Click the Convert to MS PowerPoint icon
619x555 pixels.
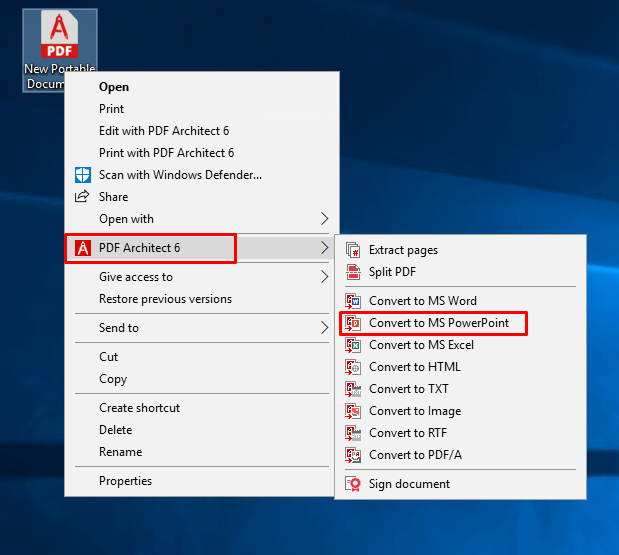pos(353,323)
